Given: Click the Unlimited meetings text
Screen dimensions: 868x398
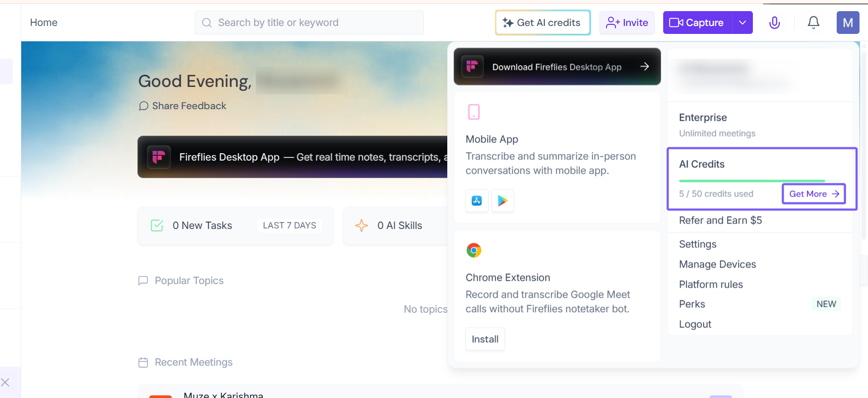Looking at the screenshot, I should (x=717, y=134).
